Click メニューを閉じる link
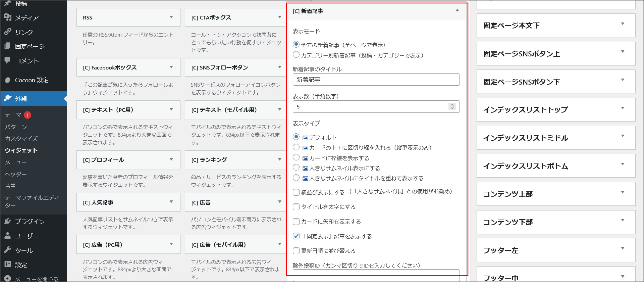This screenshot has width=644, height=282. click(x=37, y=279)
